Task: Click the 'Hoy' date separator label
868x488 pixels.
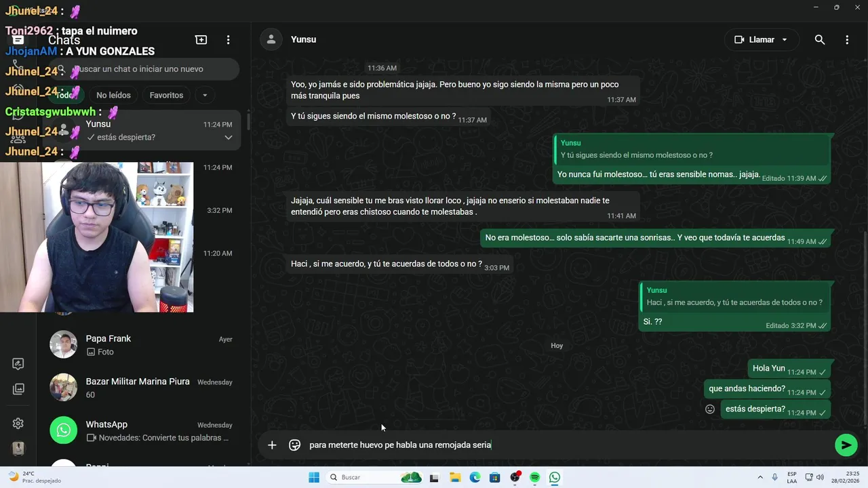Action: pyautogui.click(x=557, y=346)
